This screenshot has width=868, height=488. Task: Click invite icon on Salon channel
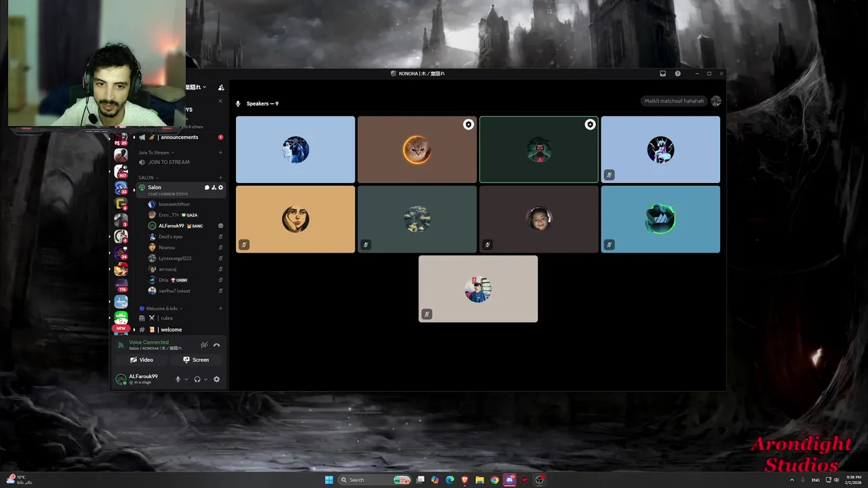coord(214,188)
